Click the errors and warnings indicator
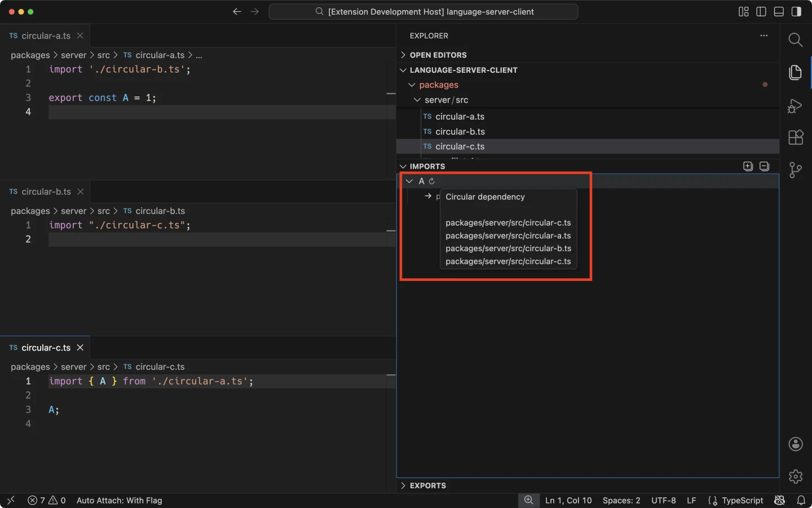The width and height of the screenshot is (812, 508). point(47,500)
